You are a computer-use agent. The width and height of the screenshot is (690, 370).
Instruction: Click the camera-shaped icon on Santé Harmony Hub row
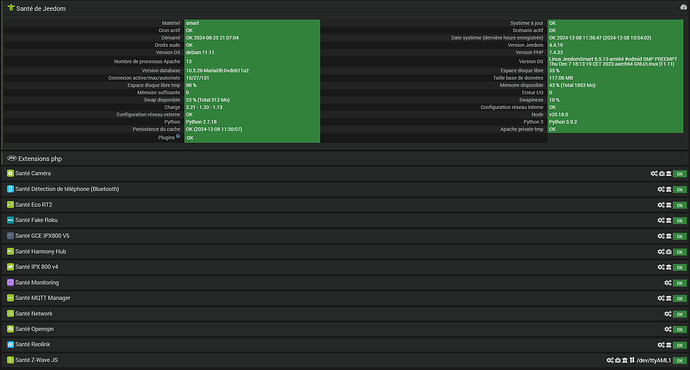[668, 252]
